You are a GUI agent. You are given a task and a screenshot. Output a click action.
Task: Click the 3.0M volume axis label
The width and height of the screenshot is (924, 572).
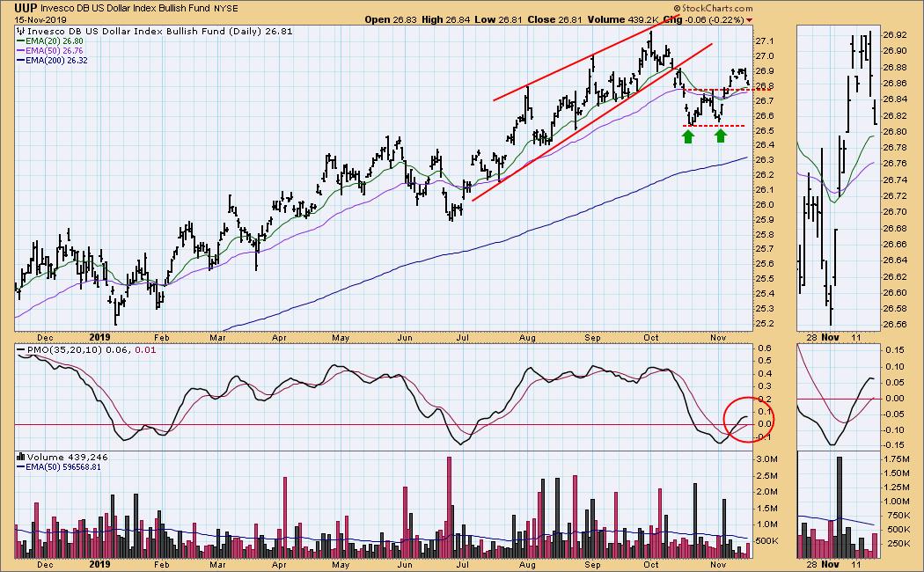pos(768,458)
